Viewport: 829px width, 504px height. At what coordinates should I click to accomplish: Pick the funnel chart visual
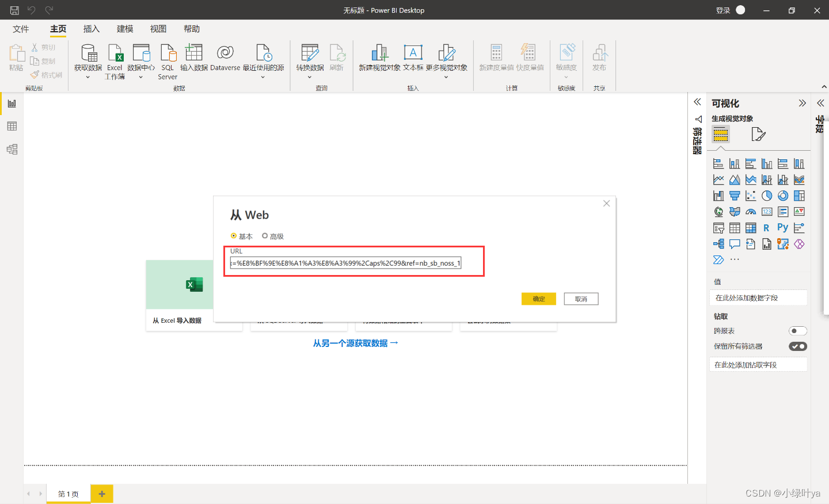click(735, 196)
